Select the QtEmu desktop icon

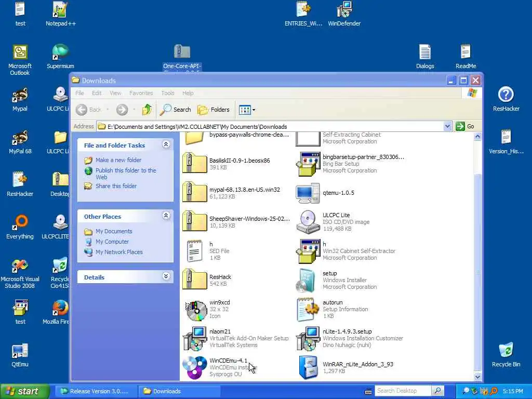[20, 355]
